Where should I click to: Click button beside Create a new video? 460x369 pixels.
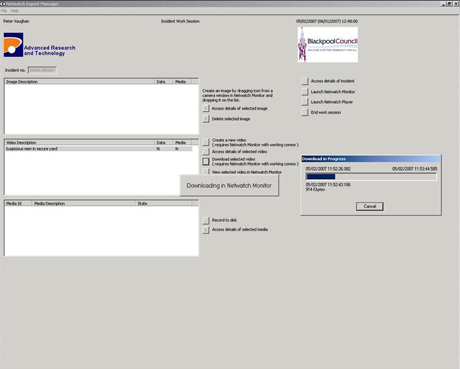click(206, 142)
